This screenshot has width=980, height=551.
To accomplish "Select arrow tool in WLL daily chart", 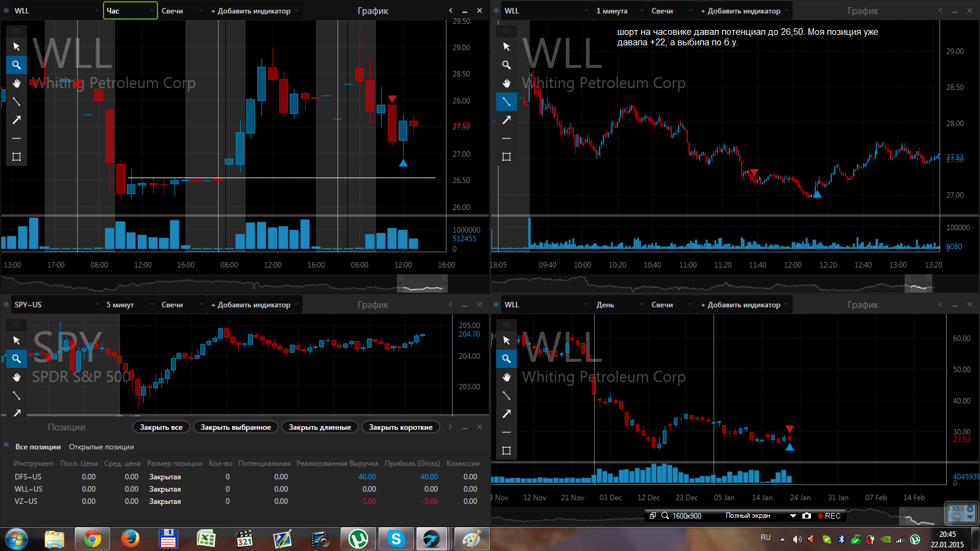I will click(507, 414).
